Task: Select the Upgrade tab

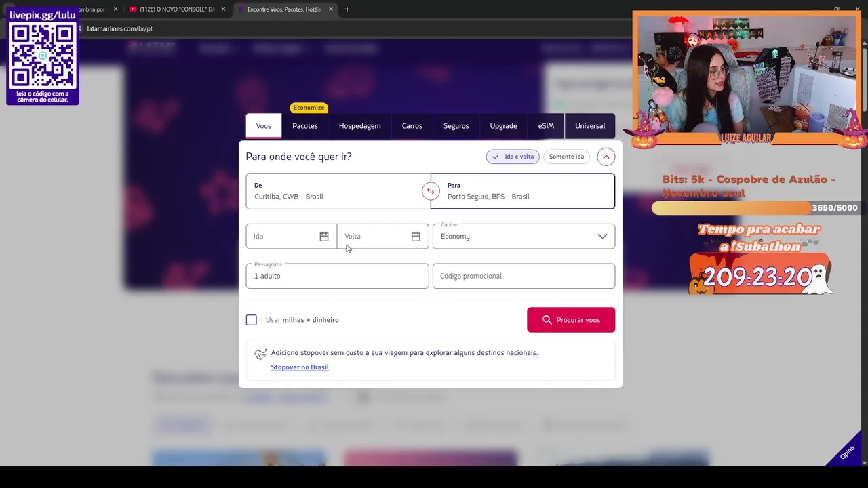Action: tap(503, 126)
